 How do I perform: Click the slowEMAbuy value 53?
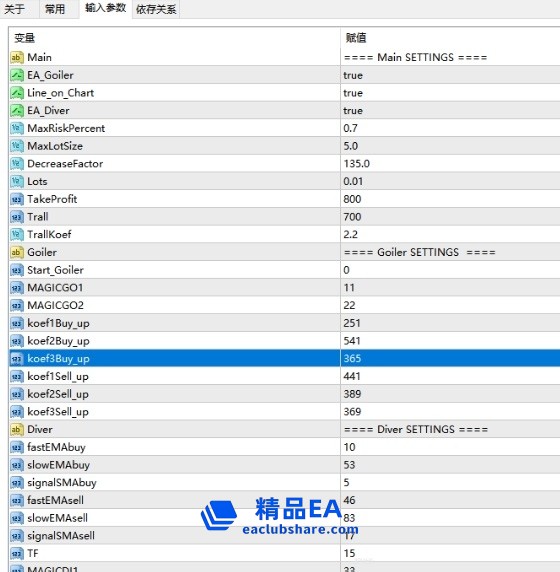(349, 465)
